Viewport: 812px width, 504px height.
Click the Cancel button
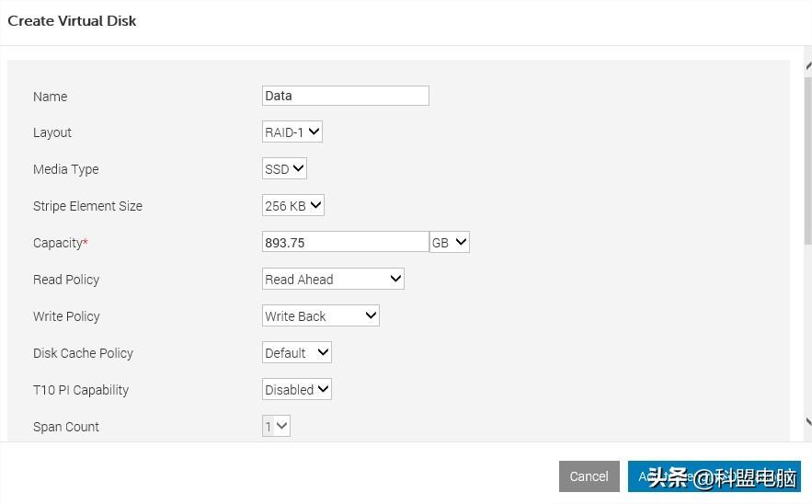click(x=589, y=476)
